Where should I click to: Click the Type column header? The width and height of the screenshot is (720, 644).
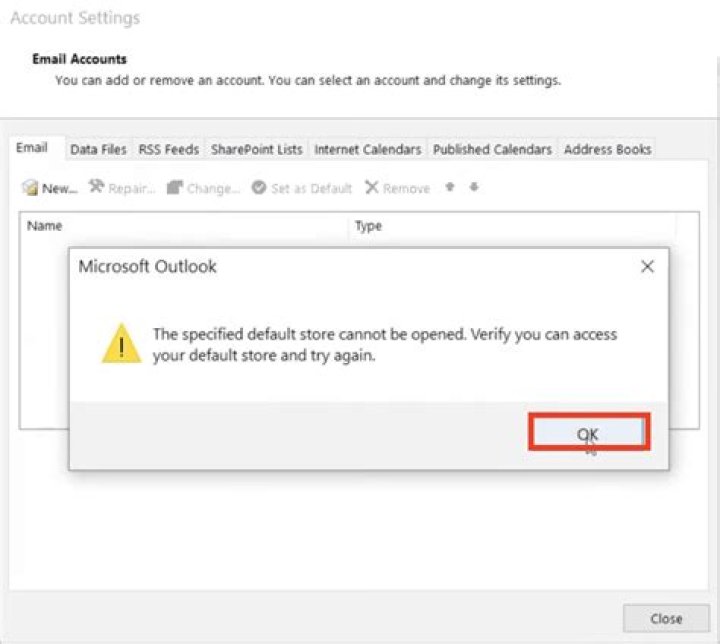coord(369,226)
